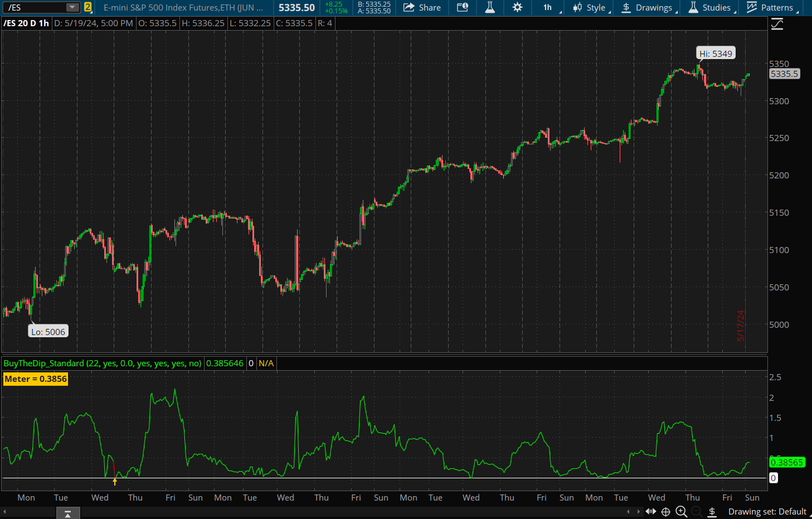Open the Style menu
The width and height of the screenshot is (812, 519).
[x=591, y=7]
